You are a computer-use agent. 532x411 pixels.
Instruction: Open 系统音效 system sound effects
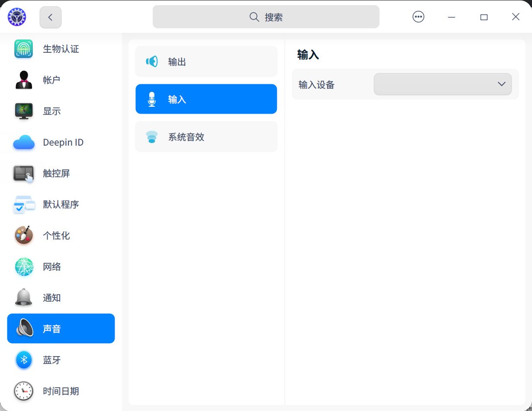[206, 137]
